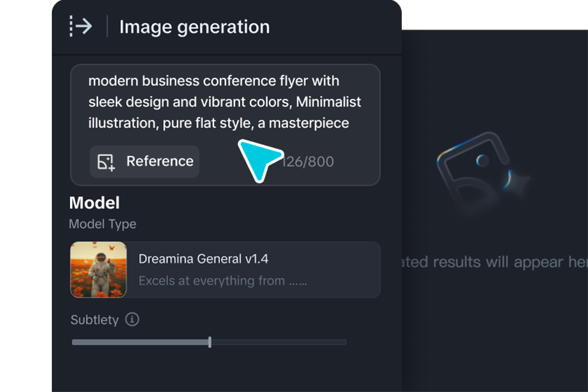Click the Subtlety slider handle
Screen dimensions: 588x392
coord(210,342)
